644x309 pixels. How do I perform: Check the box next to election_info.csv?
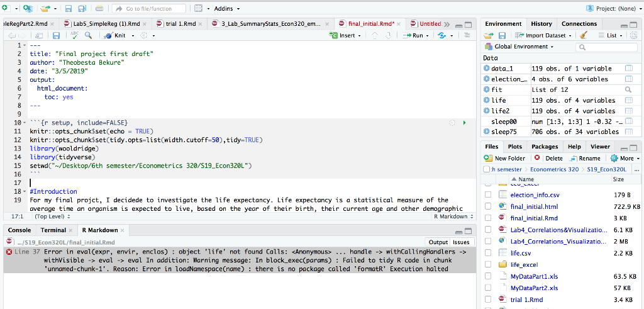tap(488, 194)
